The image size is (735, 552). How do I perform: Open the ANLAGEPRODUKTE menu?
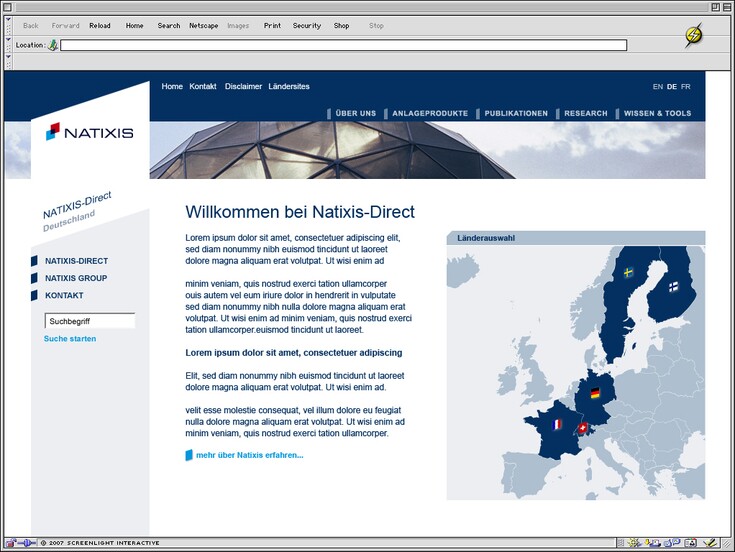click(x=430, y=113)
